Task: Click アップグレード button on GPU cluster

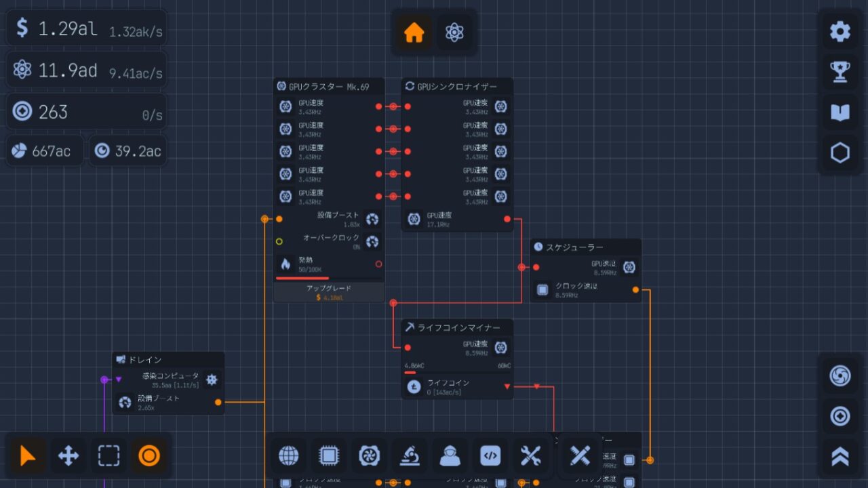Action: click(329, 292)
